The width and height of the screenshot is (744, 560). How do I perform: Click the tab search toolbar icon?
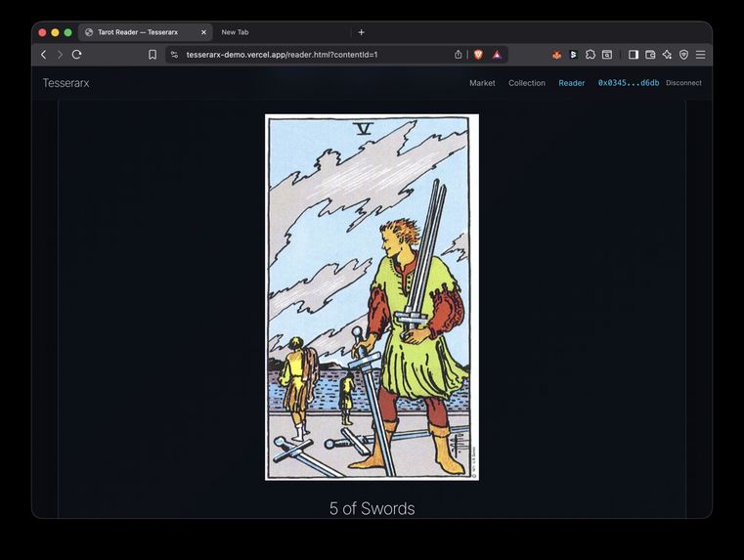pyautogui.click(x=607, y=55)
